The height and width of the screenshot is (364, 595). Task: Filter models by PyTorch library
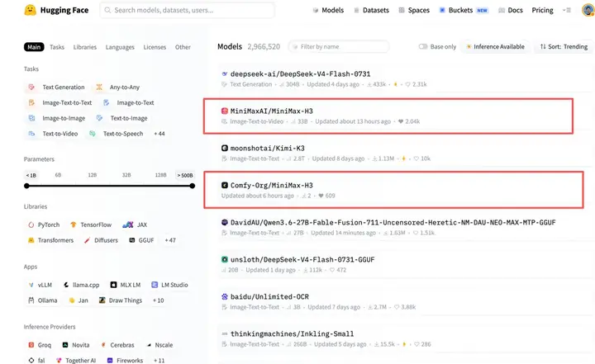(x=44, y=225)
